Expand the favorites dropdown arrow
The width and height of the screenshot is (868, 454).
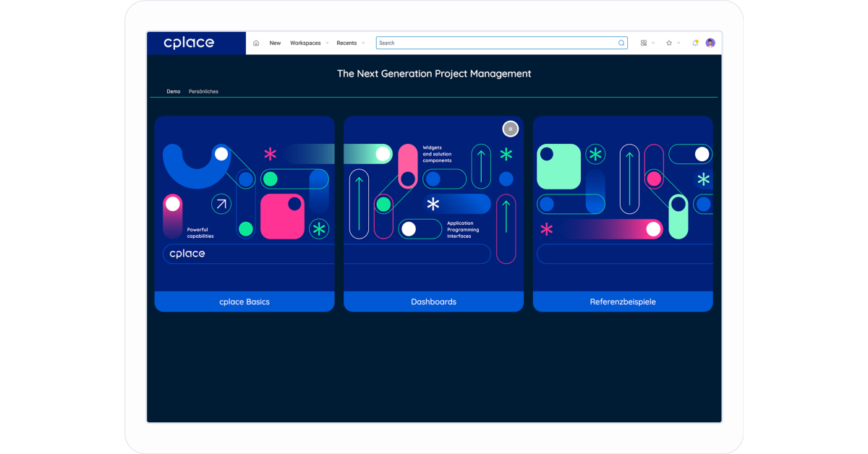pos(678,43)
